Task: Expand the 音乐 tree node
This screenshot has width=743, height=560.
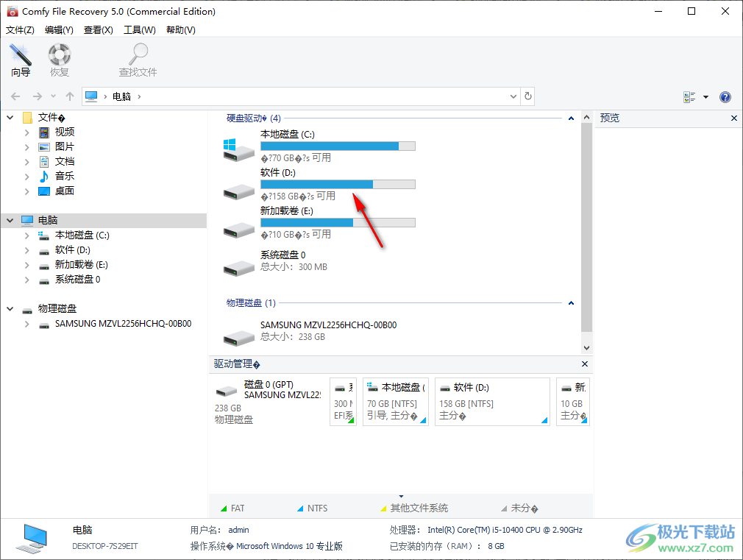Action: tap(27, 177)
